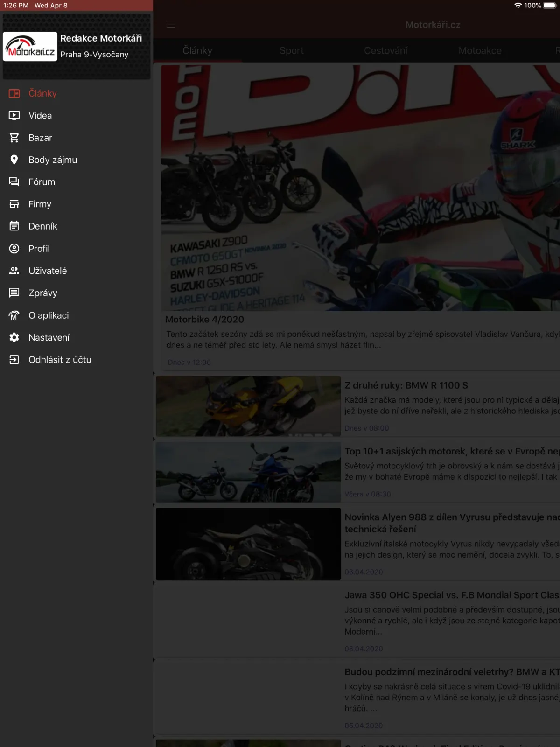Click the Bazar shopping cart icon
The image size is (560, 747).
click(14, 138)
